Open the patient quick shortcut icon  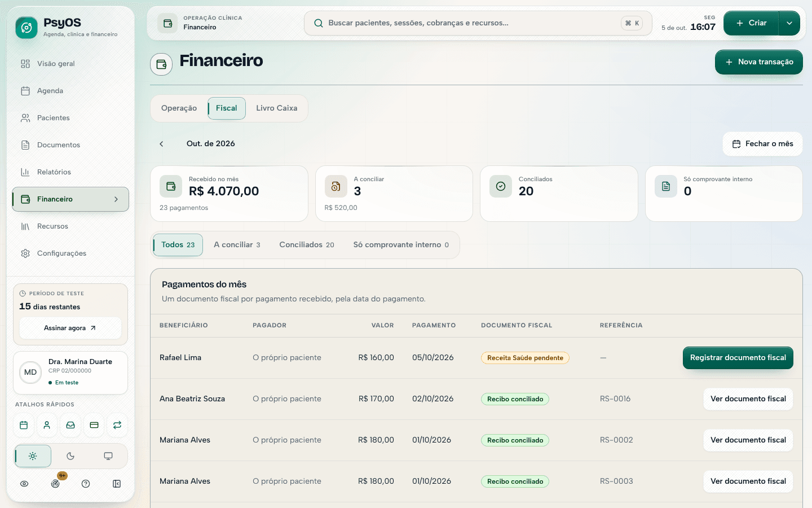click(x=47, y=425)
